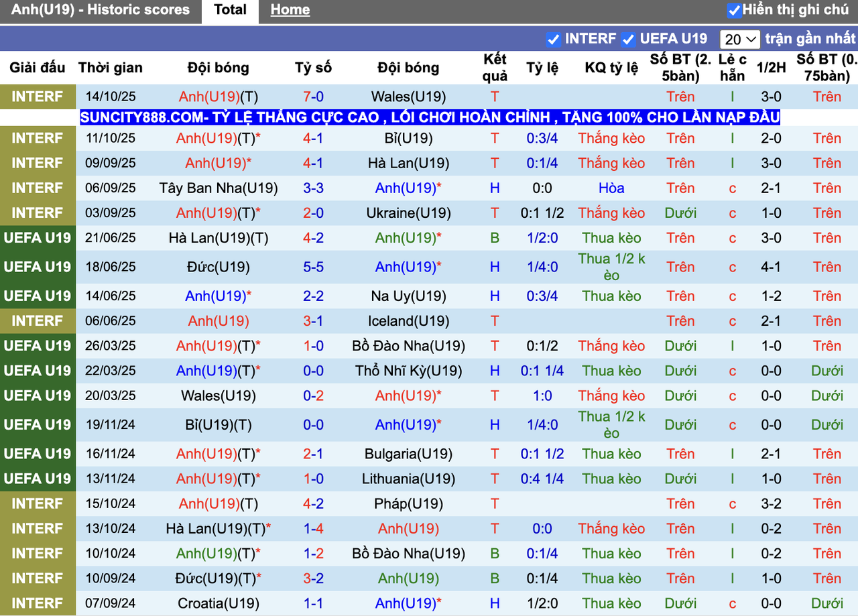Click Na Uy(U19) team name

coord(408,296)
